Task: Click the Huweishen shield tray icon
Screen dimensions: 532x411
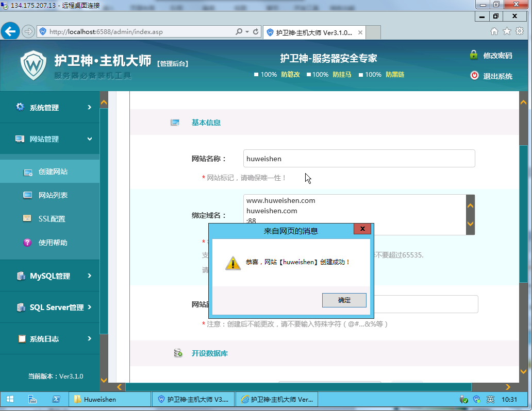Action: click(x=477, y=400)
